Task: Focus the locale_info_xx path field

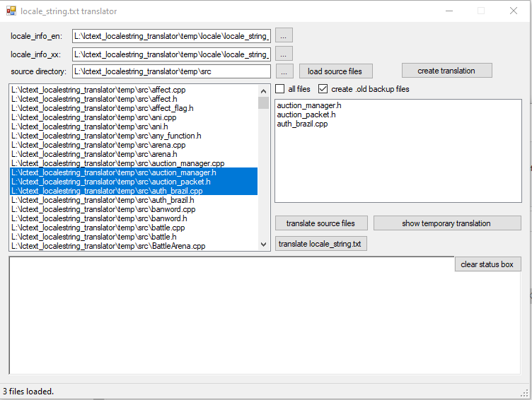Action: click(171, 54)
